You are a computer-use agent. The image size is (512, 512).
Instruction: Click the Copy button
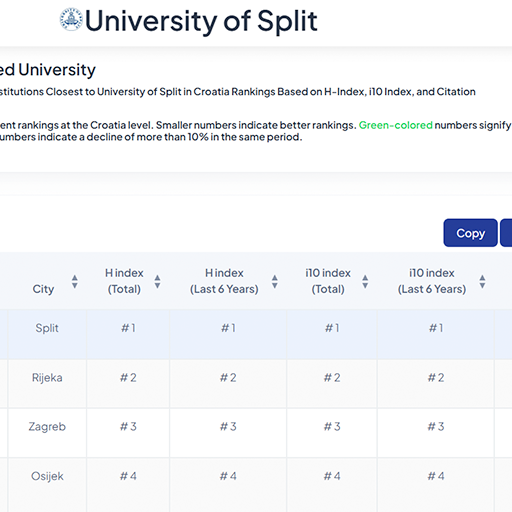point(470,233)
